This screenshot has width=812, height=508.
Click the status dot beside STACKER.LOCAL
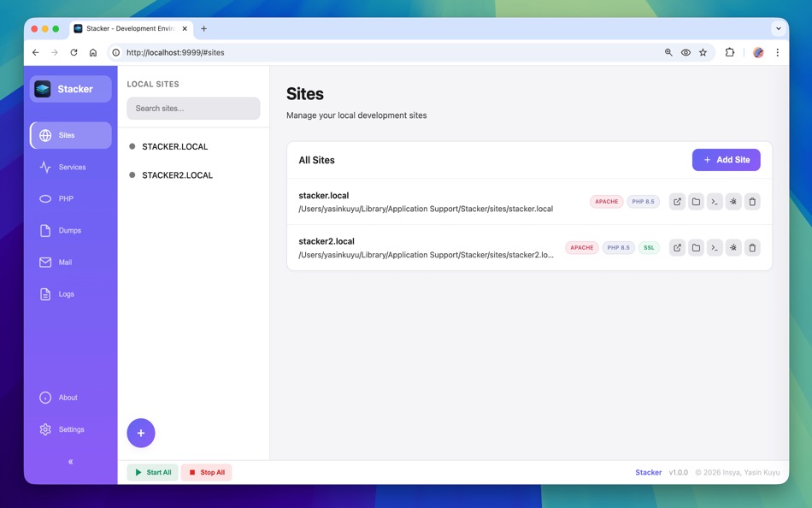coord(131,146)
